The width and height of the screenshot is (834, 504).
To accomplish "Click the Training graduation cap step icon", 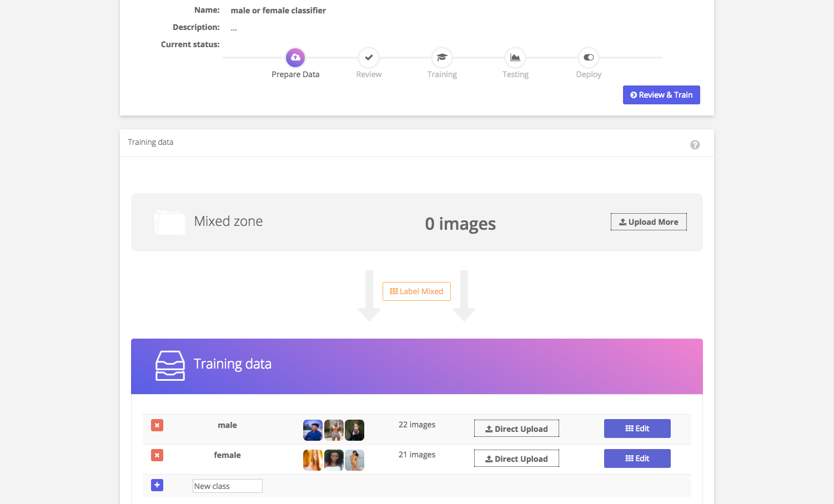I will (442, 57).
